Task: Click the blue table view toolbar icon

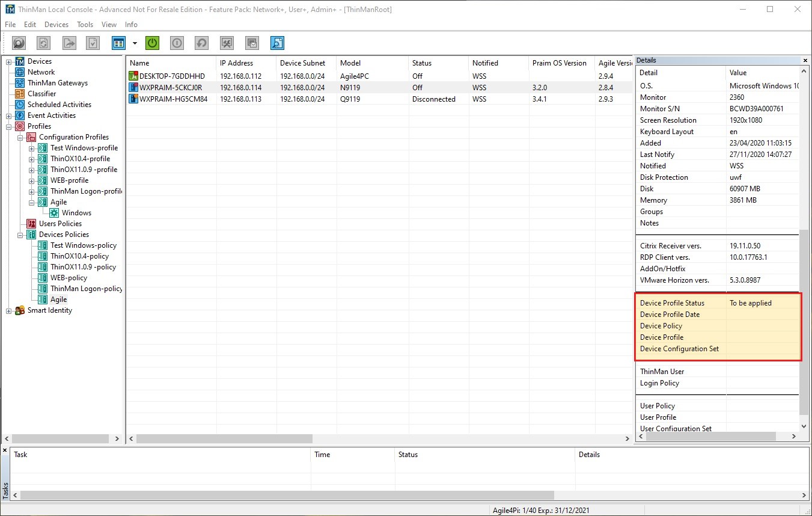Action: [118, 43]
